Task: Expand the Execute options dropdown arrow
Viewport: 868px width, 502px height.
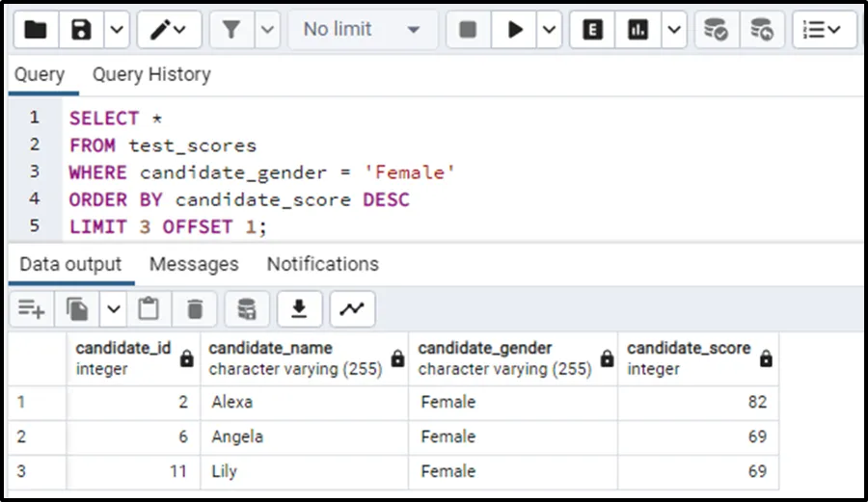Action: [550, 30]
